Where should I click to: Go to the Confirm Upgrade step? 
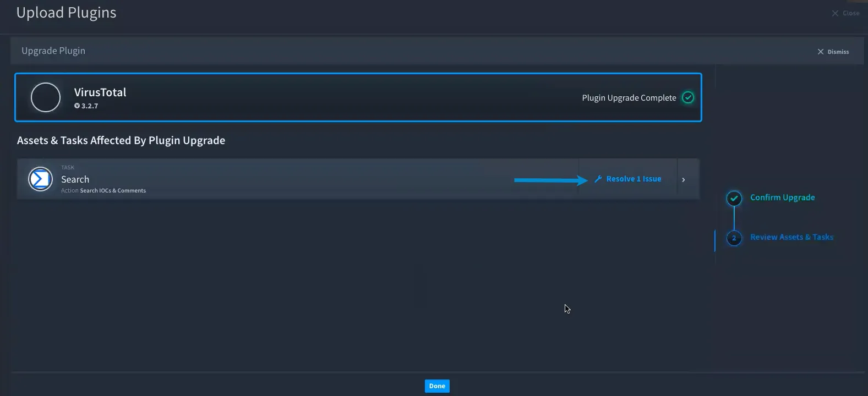(x=782, y=197)
